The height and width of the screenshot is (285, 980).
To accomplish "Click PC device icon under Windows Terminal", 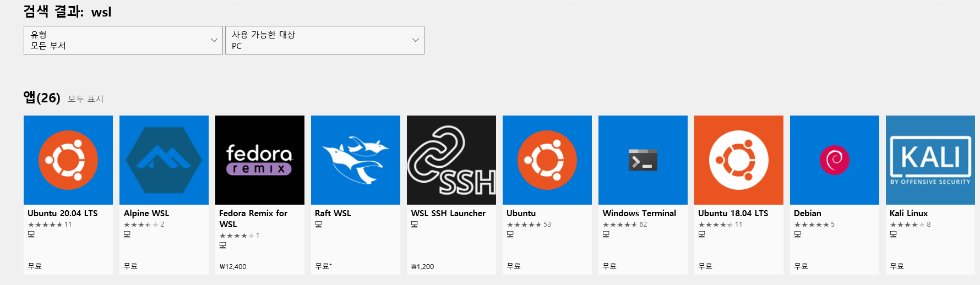I will 606,234.
